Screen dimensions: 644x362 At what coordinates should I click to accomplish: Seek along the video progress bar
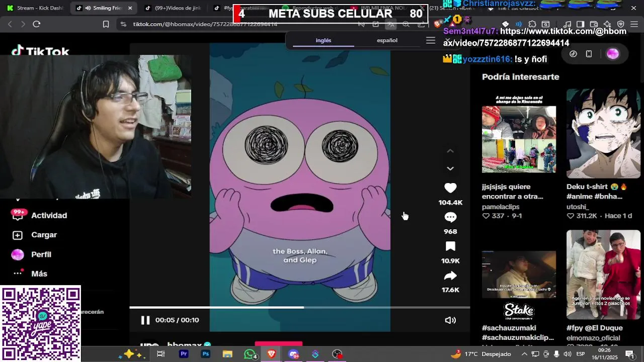300,307
